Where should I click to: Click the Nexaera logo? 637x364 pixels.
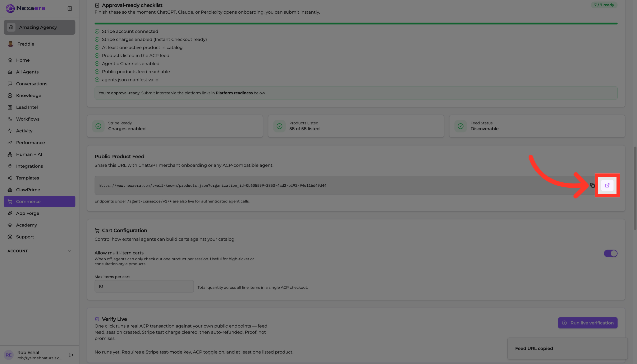(x=26, y=8)
